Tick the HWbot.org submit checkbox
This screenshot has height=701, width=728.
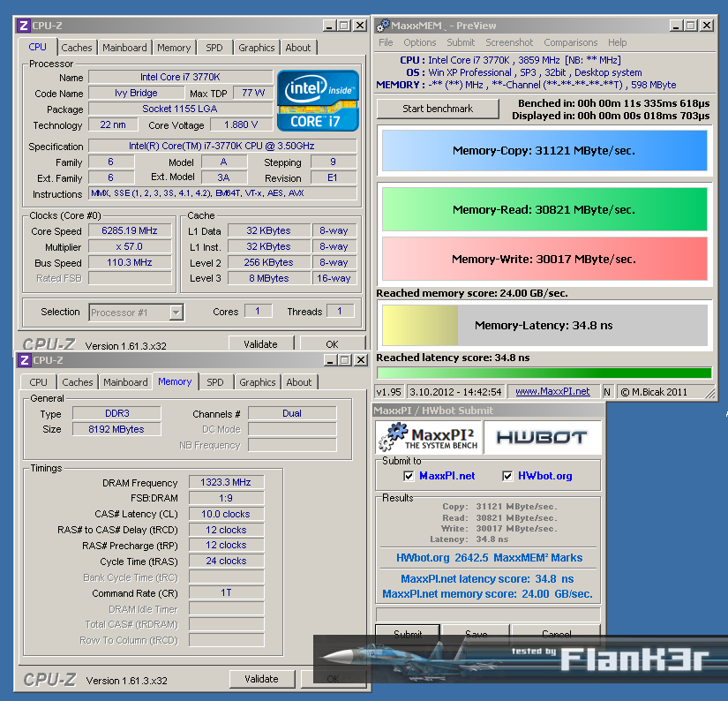tap(507, 476)
